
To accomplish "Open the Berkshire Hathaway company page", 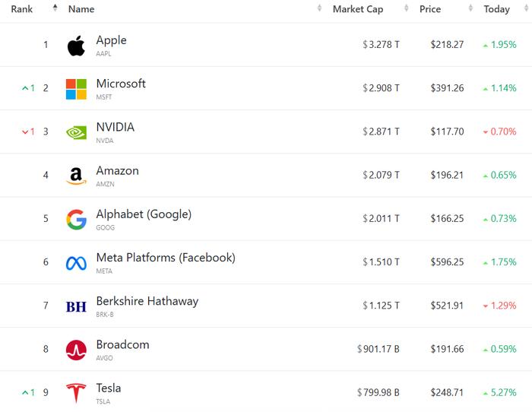I will (x=147, y=301).
